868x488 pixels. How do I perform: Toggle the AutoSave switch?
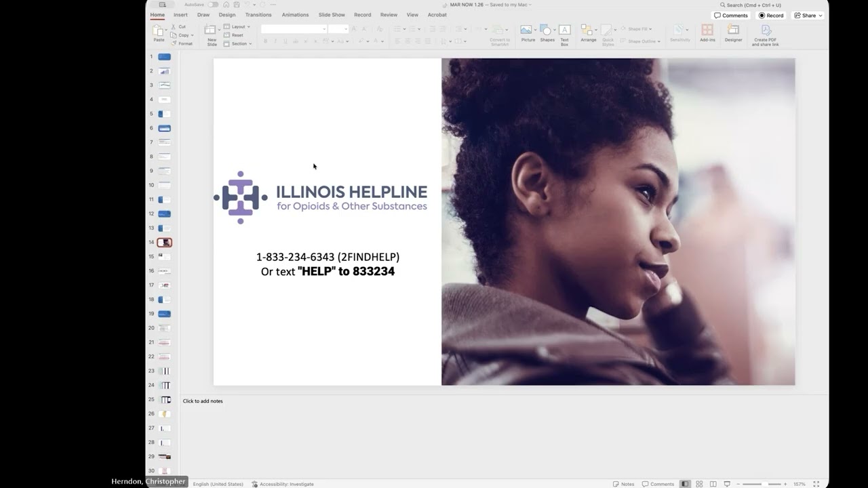(x=213, y=5)
